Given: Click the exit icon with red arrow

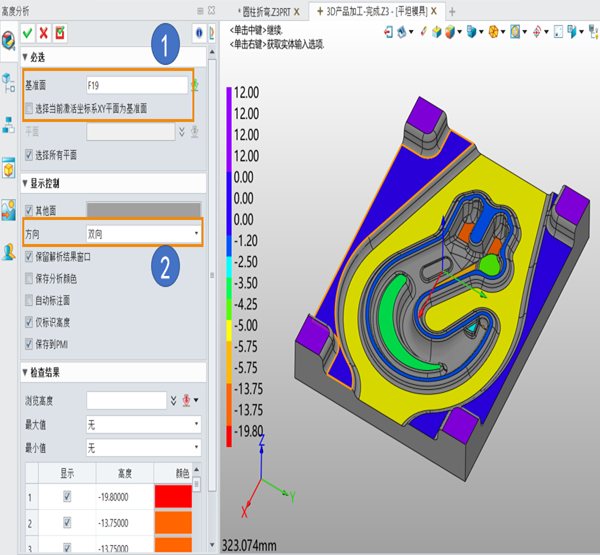Looking at the screenshot, I should click(x=388, y=32).
